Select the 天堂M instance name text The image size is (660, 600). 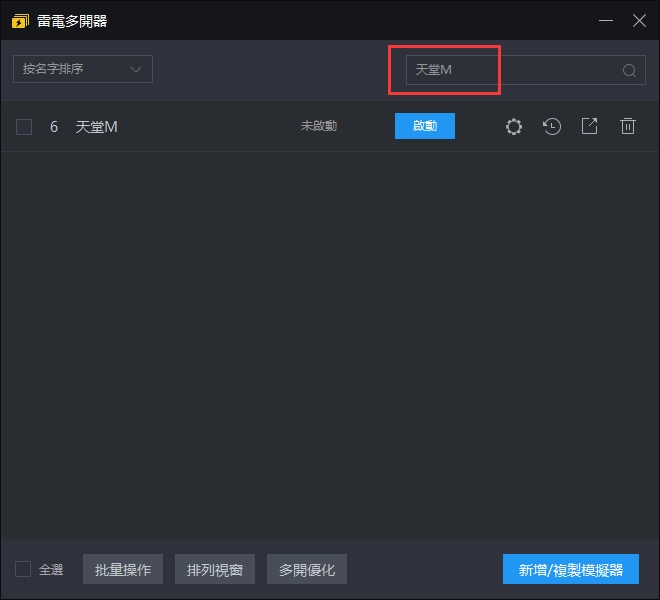(96, 126)
